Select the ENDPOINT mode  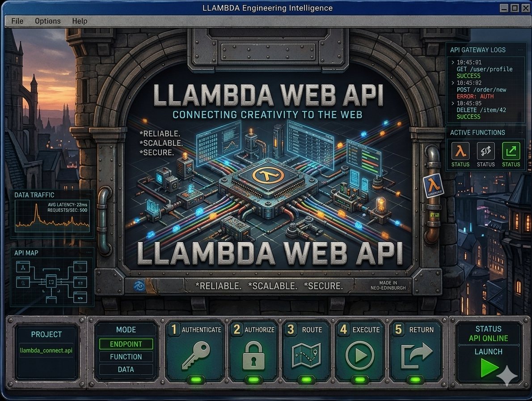pos(126,344)
